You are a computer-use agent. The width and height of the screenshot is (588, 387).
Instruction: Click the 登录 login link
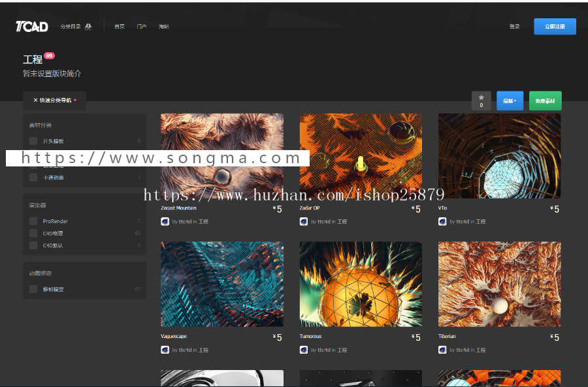[x=515, y=27]
